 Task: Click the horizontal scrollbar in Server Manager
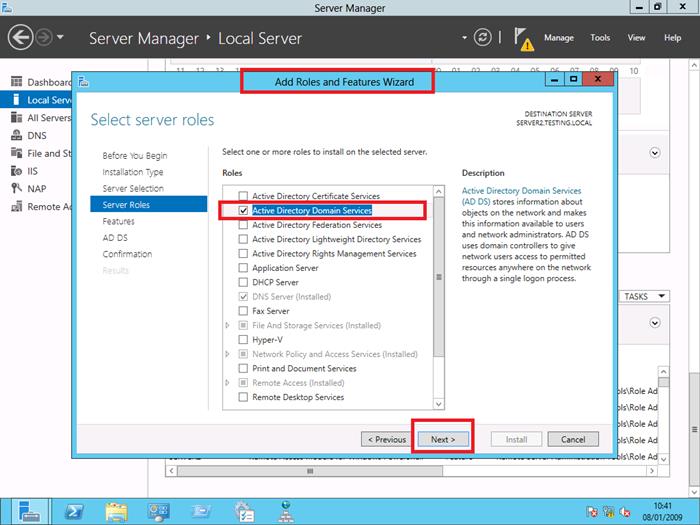(310, 471)
